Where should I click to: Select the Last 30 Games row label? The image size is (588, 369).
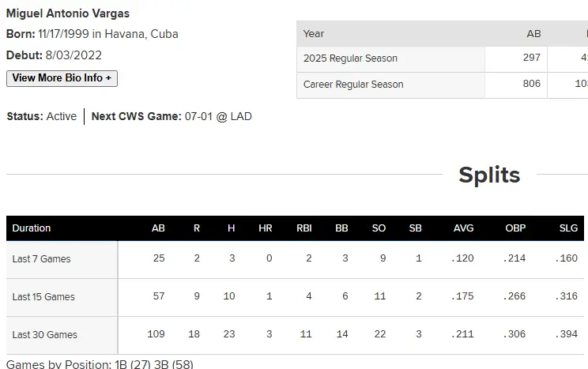point(45,335)
